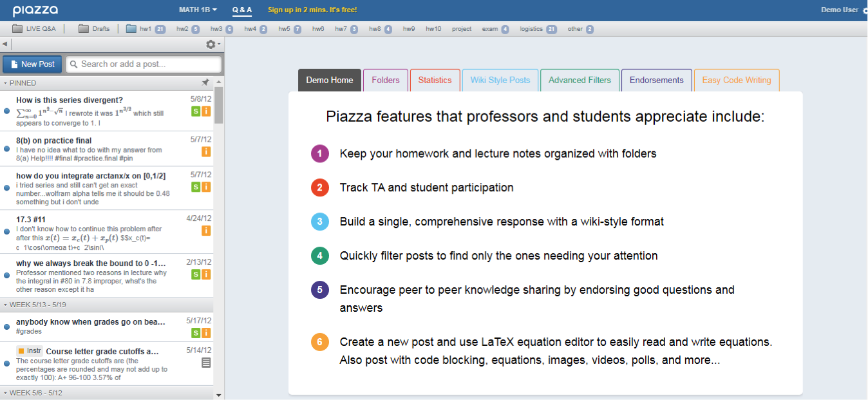Filter posts by hw10 folder
The image size is (868, 400).
pyautogui.click(x=433, y=29)
